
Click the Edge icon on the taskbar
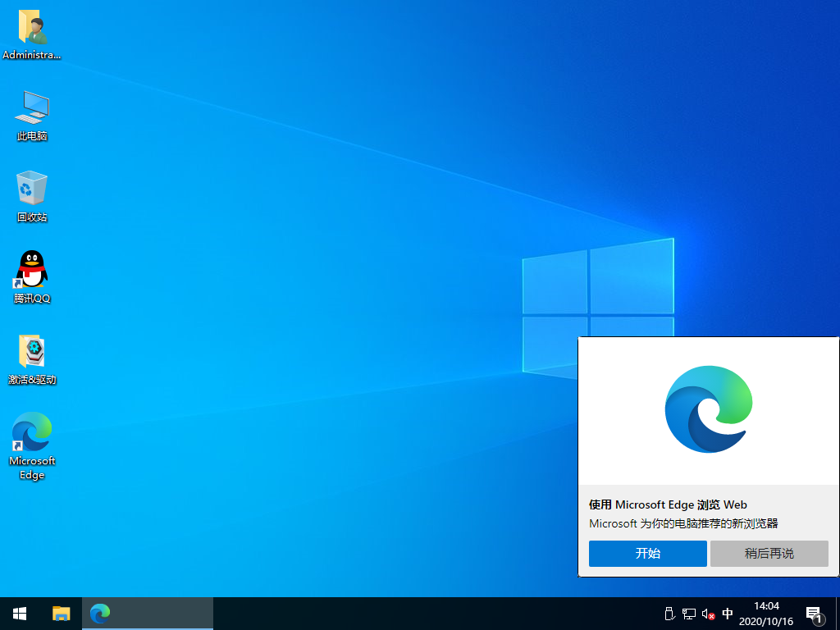point(100,613)
